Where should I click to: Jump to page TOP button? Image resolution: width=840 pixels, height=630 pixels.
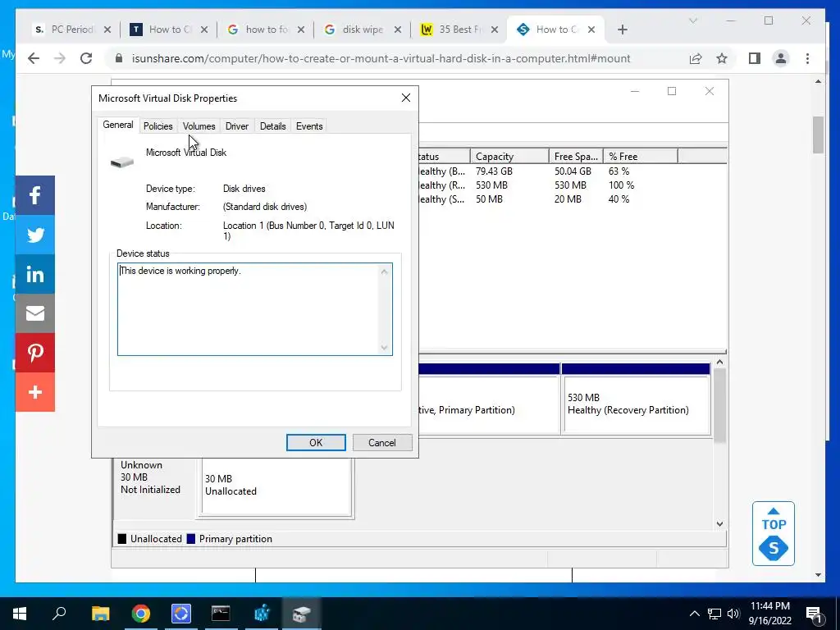(774, 533)
